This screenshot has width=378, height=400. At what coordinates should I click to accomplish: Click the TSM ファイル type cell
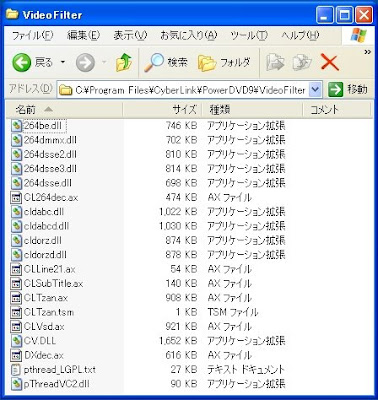(x=233, y=312)
